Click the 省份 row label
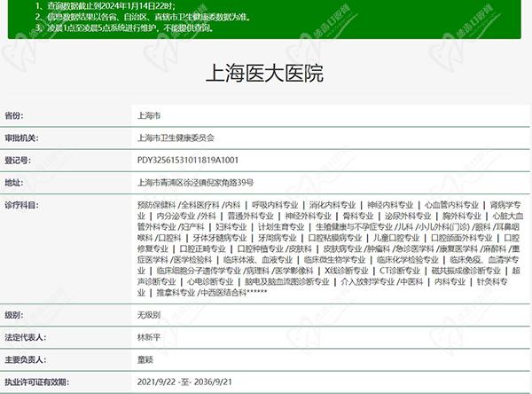 tap(14, 116)
